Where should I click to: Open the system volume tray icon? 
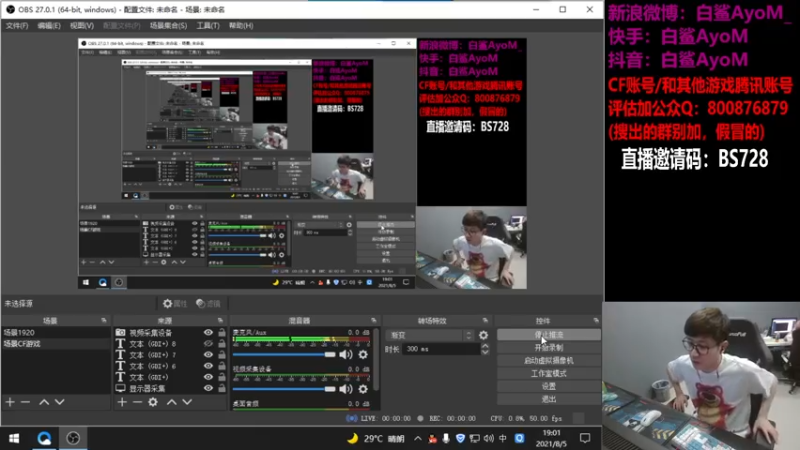point(488,438)
